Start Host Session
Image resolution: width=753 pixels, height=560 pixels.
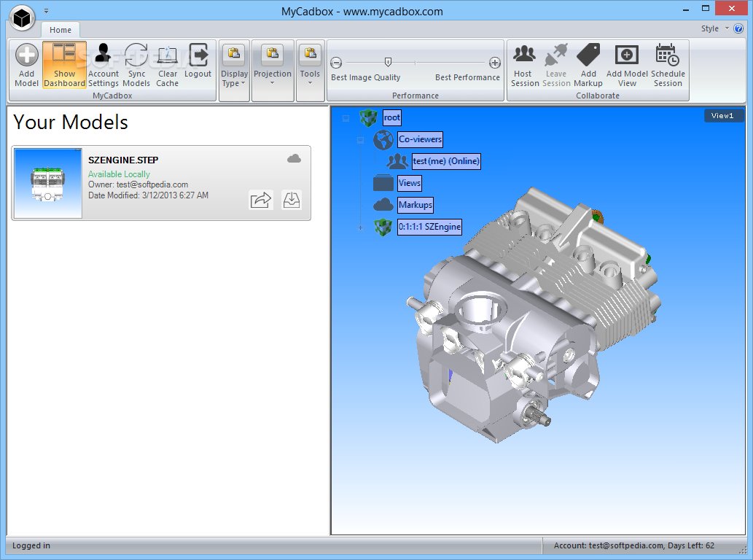524,66
